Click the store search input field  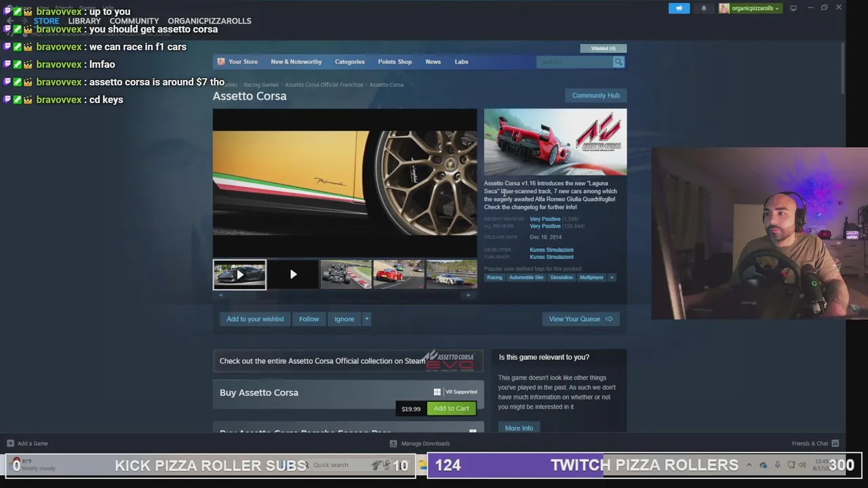(x=574, y=62)
